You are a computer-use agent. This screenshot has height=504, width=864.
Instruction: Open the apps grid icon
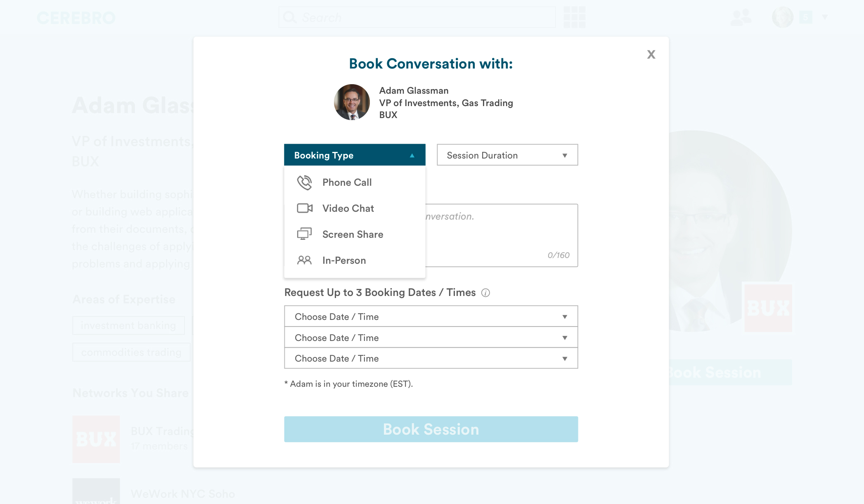coord(574,17)
